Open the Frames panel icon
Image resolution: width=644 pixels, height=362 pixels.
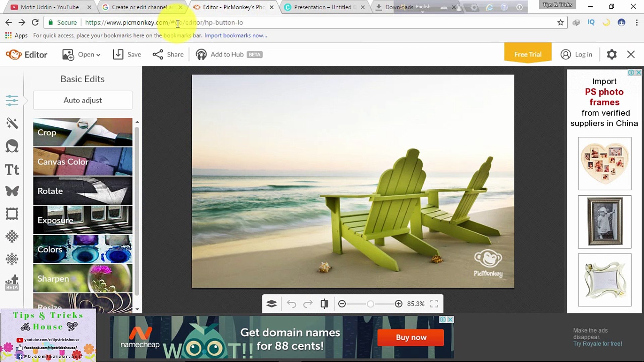click(x=12, y=214)
